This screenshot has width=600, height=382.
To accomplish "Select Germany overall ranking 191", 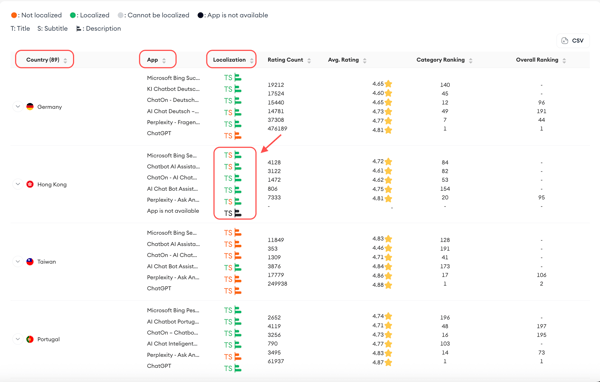I will (x=541, y=111).
